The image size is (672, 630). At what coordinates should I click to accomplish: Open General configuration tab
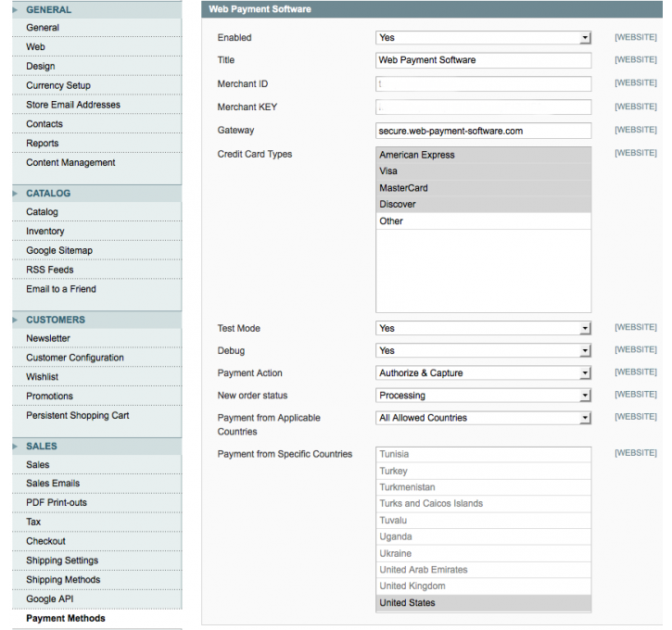tap(96, 28)
